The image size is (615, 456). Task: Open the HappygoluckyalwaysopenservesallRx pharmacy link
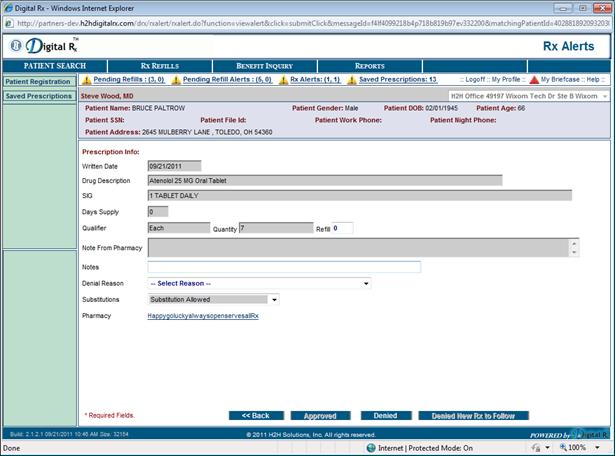[203, 316]
